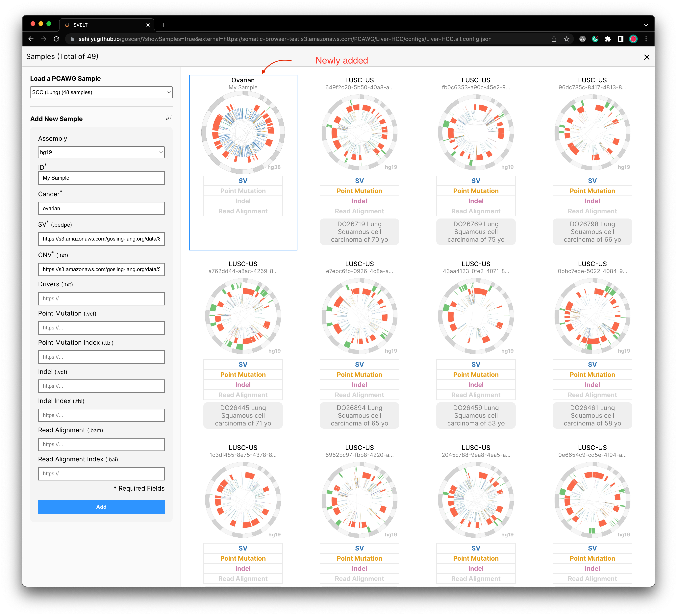This screenshot has height=616, width=677.
Task: Select the a762dd44 LUSC-US sample thumbnail
Action: click(x=243, y=316)
